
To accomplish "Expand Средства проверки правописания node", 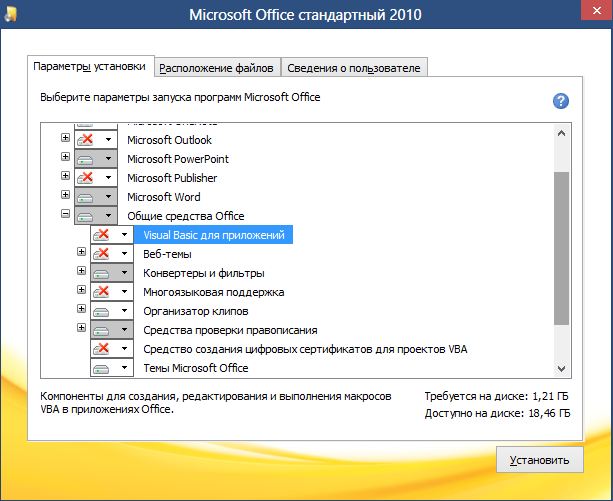I will coord(81,327).
